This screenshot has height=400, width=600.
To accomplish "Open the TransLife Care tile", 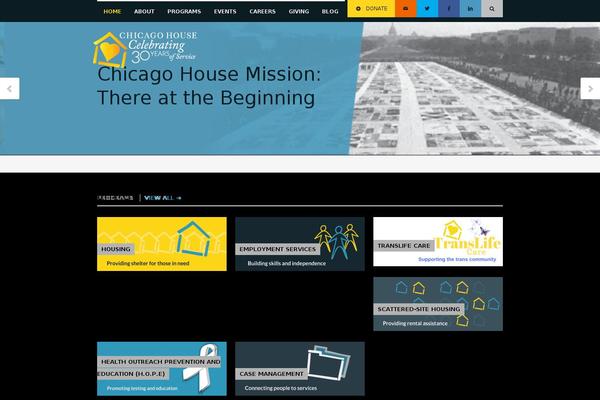I will [x=438, y=242].
